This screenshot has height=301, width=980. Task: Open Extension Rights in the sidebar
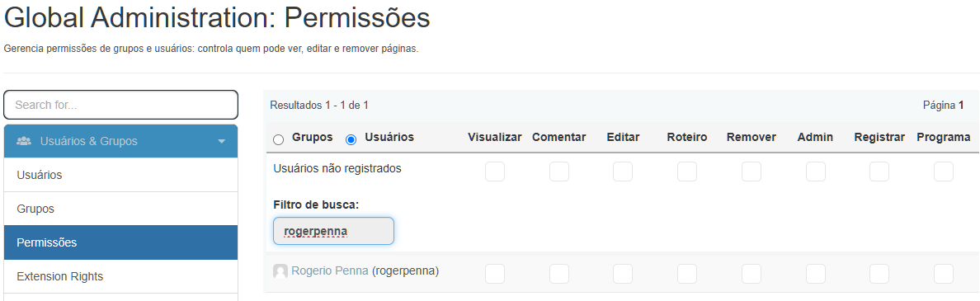tap(120, 276)
